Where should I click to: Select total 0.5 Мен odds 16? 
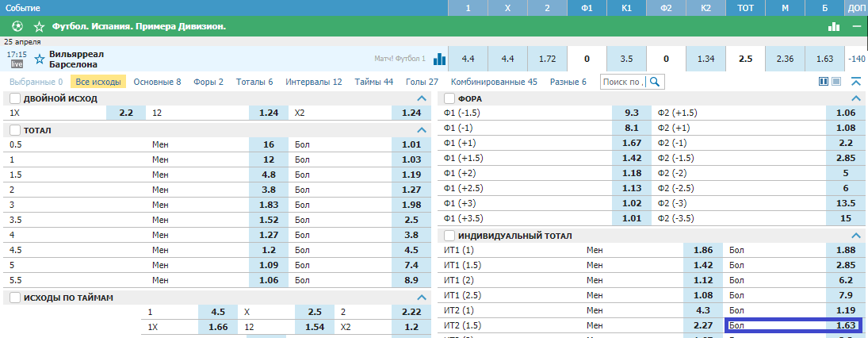click(x=269, y=144)
